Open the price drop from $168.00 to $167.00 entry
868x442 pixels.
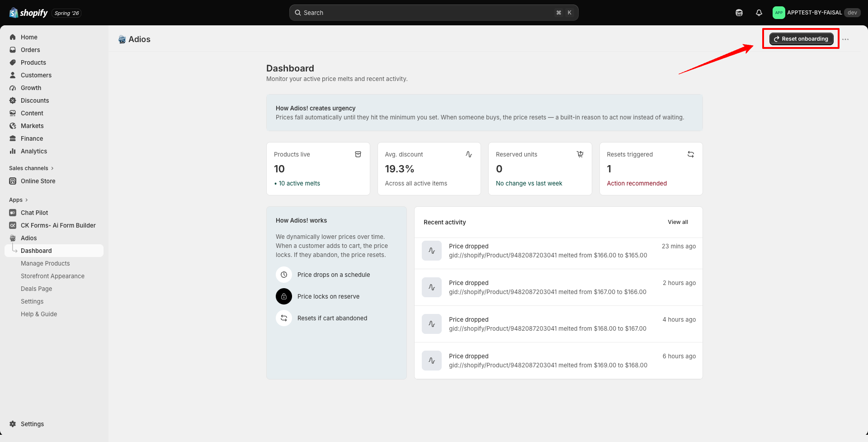click(558, 324)
